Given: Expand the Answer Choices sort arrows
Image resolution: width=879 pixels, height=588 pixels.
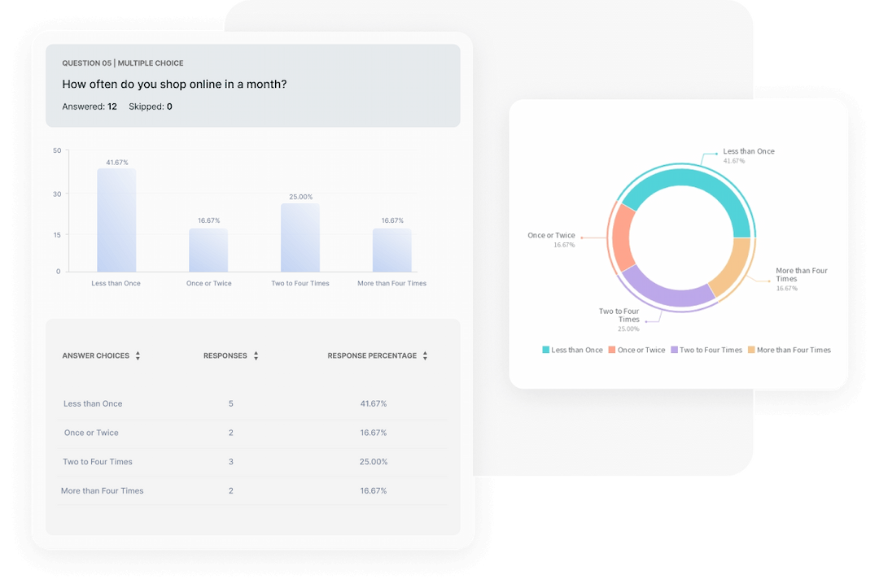Looking at the screenshot, I should point(138,355).
